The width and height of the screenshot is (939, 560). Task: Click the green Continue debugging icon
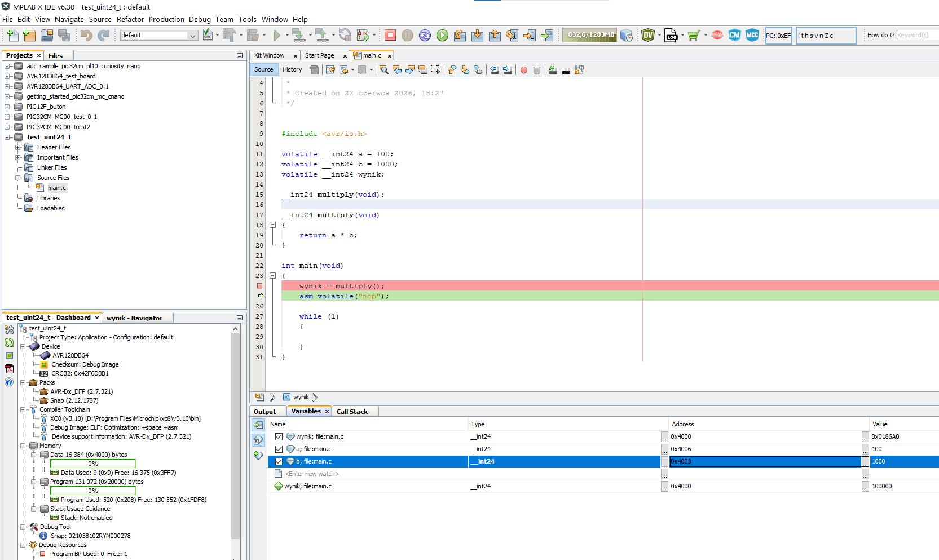(x=443, y=35)
